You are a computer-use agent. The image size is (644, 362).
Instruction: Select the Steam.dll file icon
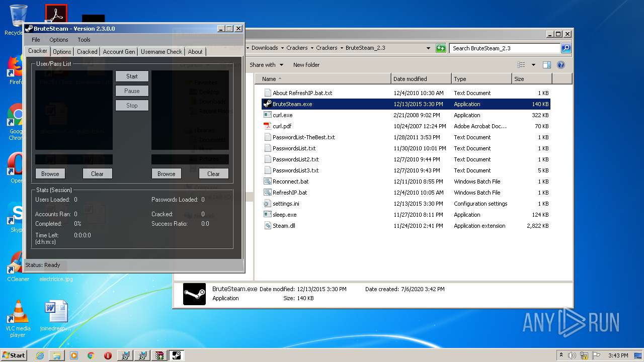pyautogui.click(x=268, y=226)
